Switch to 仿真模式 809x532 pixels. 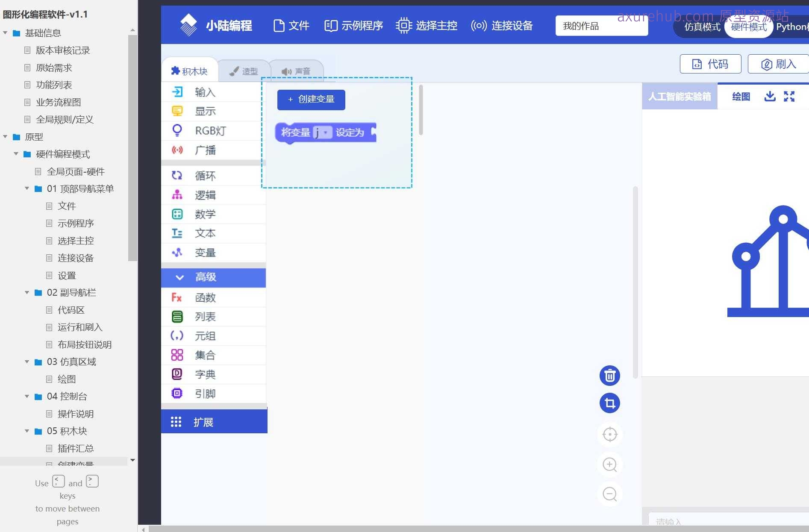coord(702,27)
